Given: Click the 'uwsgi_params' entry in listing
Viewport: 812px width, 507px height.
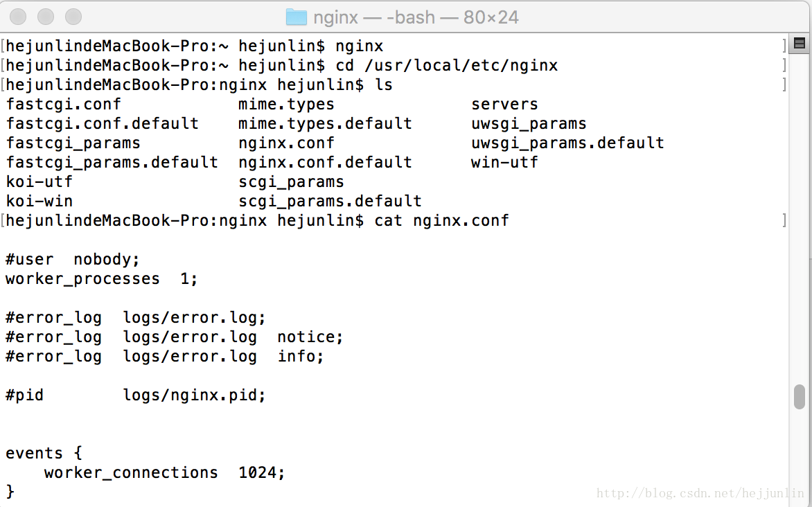Looking at the screenshot, I should coord(529,124).
